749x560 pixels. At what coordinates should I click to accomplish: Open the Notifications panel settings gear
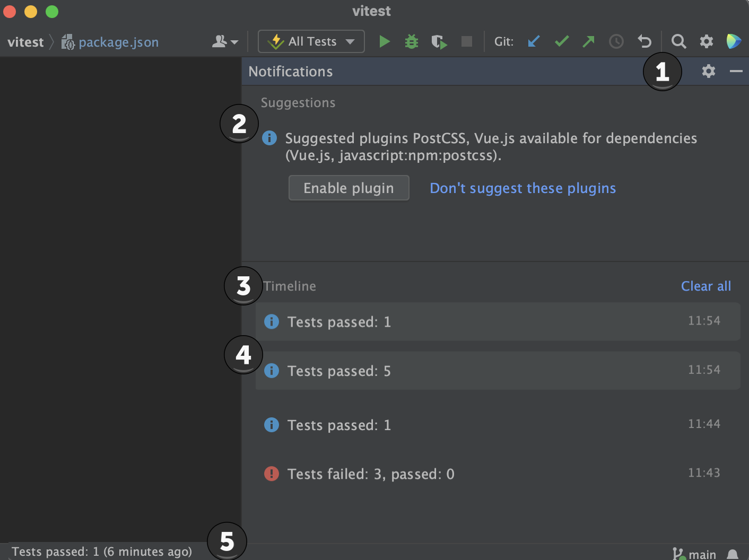709,71
